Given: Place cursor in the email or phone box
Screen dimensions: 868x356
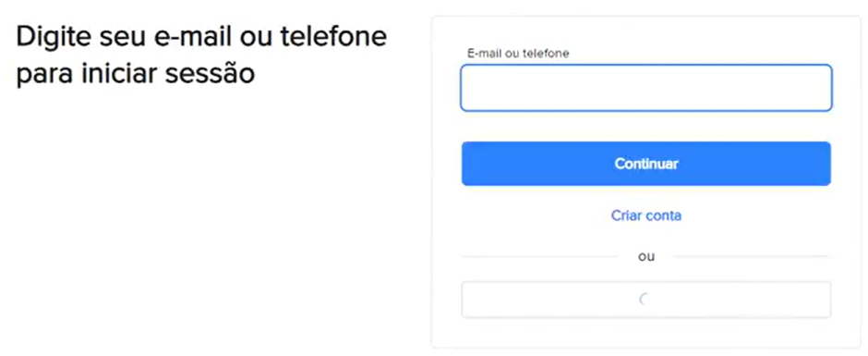Looking at the screenshot, I should (x=646, y=88).
